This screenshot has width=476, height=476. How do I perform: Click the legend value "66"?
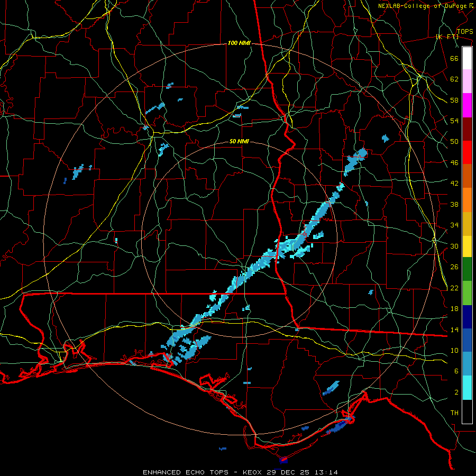point(454,58)
